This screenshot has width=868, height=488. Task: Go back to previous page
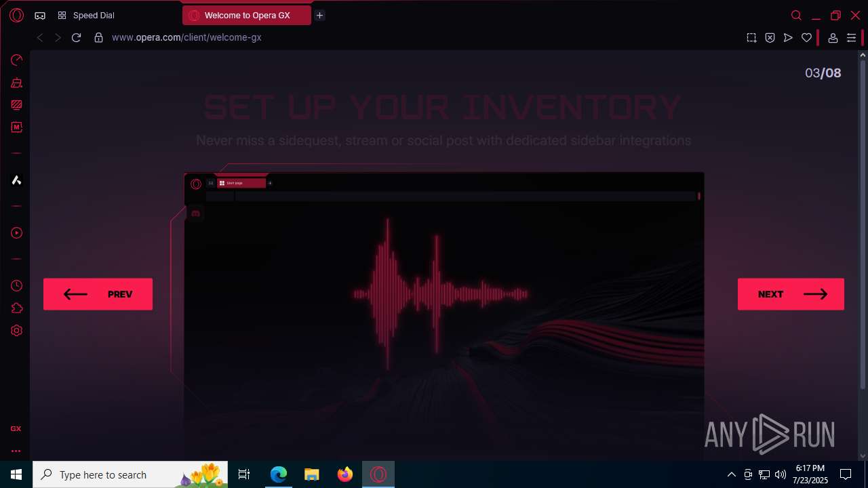[40, 38]
